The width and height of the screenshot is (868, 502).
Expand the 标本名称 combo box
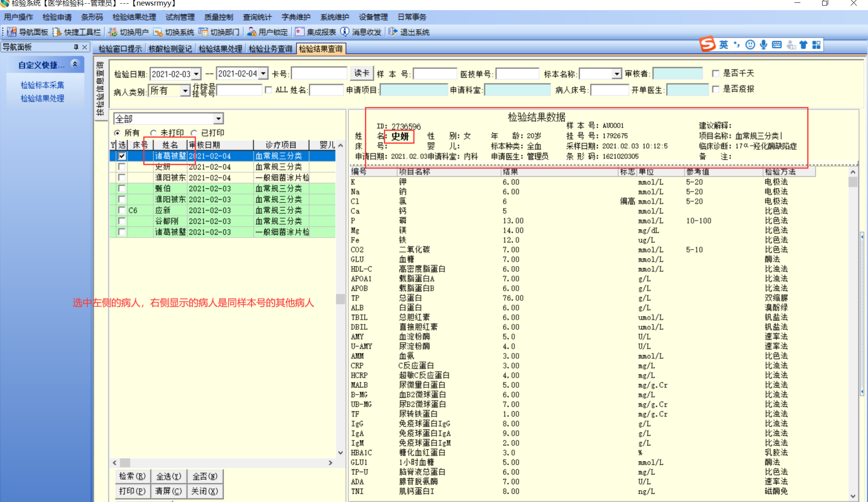point(616,74)
